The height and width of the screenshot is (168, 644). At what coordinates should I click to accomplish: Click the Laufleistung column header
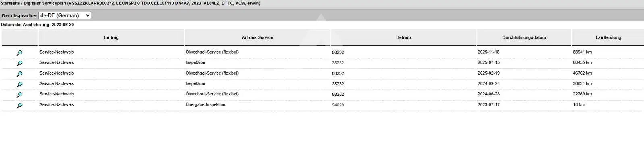click(608, 37)
